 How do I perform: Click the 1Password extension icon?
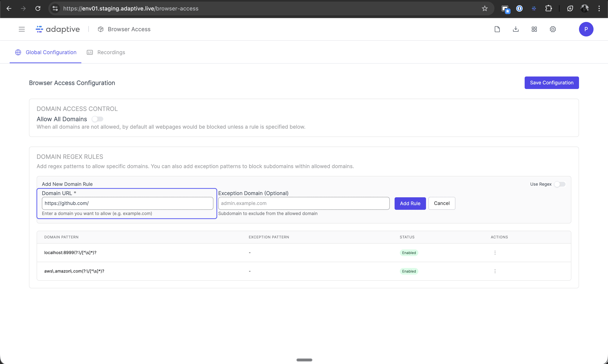[x=519, y=9]
